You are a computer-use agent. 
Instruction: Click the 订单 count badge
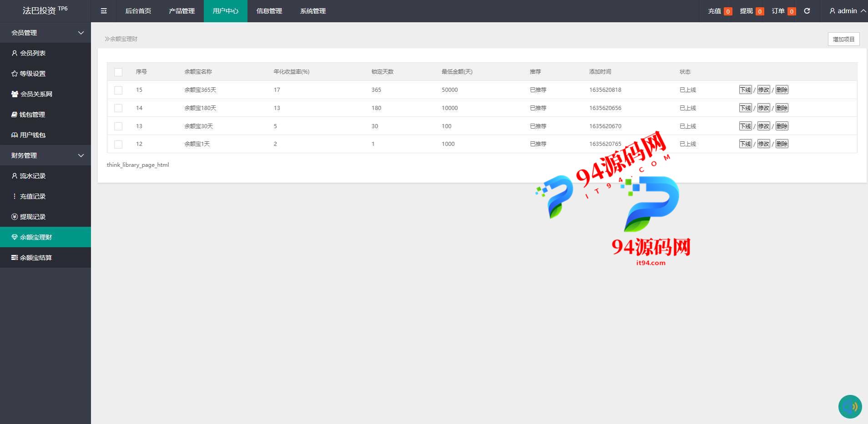[792, 11]
